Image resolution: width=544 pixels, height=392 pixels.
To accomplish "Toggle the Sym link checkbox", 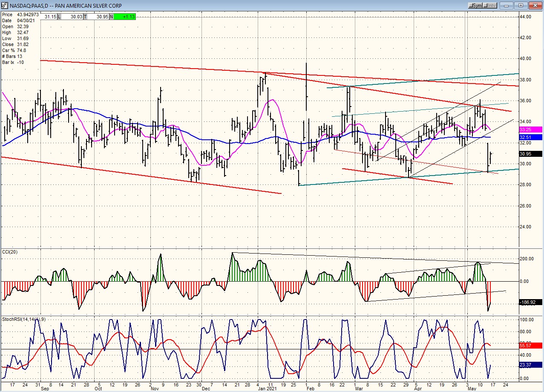I will coord(476,5).
